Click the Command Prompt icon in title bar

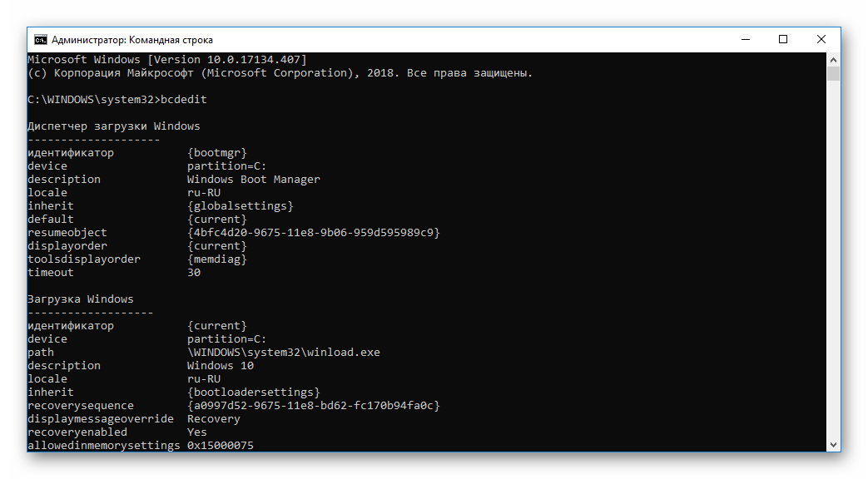pyautogui.click(x=40, y=39)
